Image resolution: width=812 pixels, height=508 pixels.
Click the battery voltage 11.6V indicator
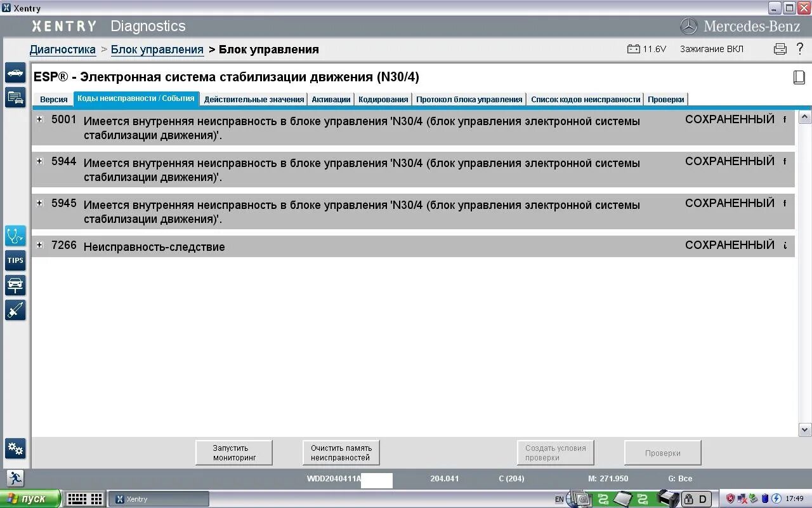click(646, 49)
